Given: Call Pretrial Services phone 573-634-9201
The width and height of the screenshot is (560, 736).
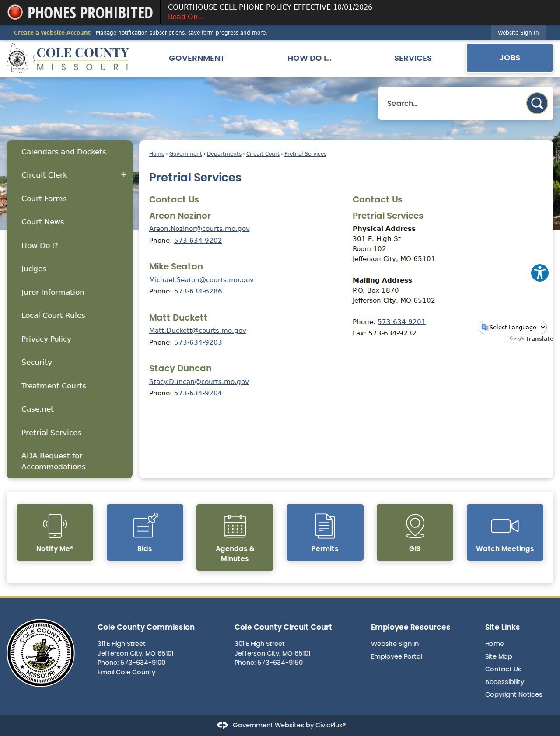Looking at the screenshot, I should pos(402,322).
